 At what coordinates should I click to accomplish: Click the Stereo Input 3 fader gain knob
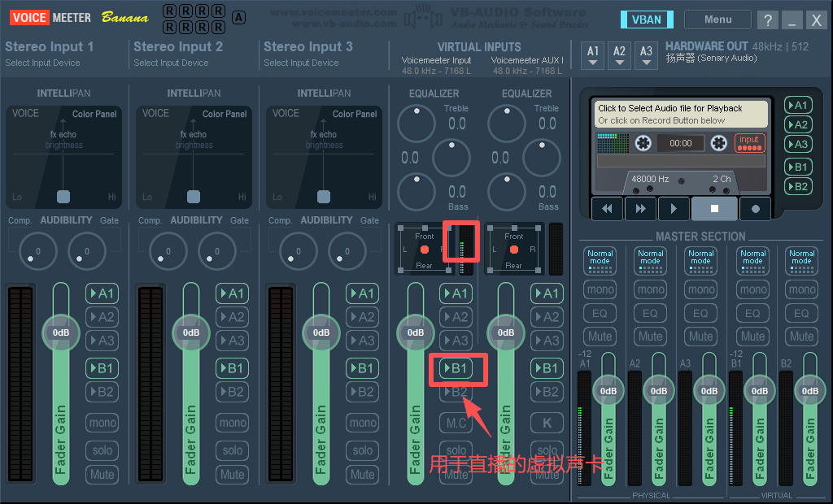(321, 332)
